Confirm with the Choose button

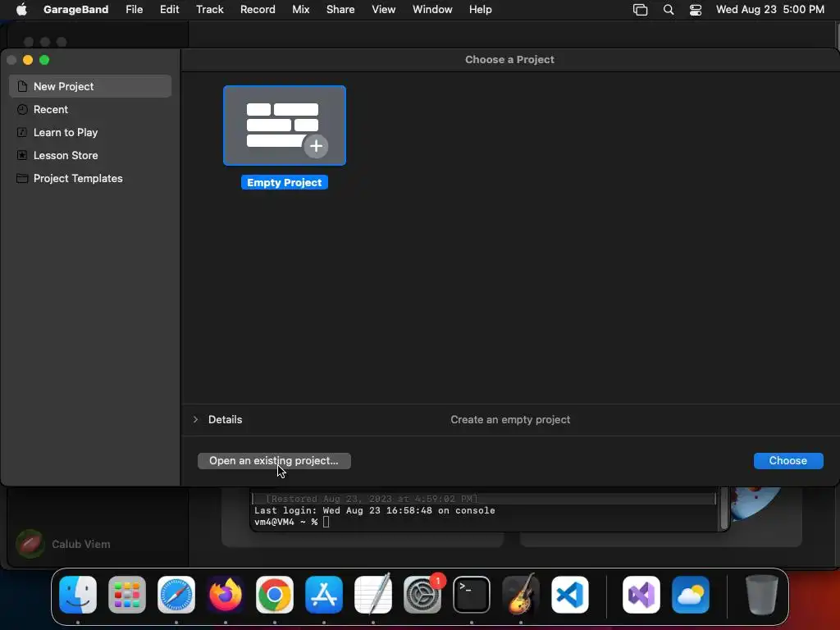(788, 461)
